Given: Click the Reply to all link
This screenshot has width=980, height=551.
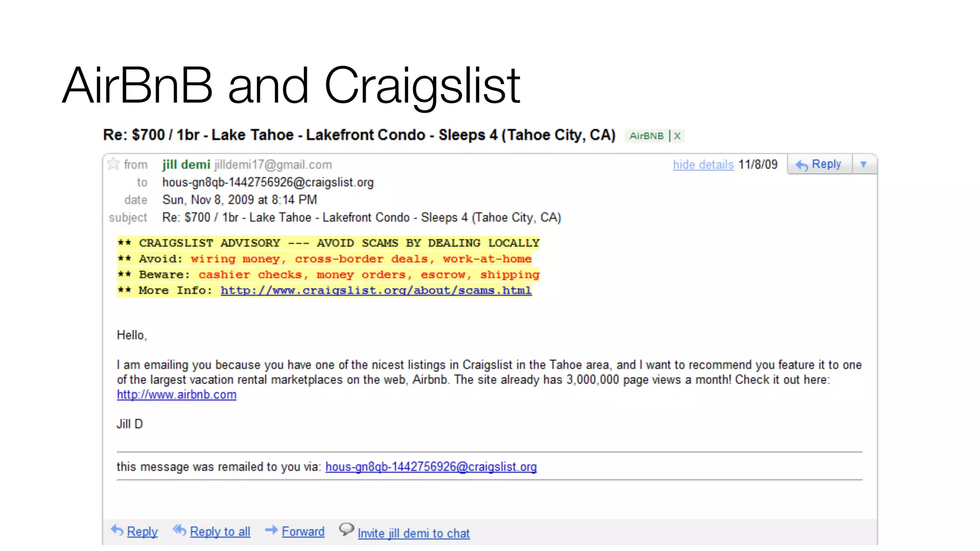Looking at the screenshot, I should (x=220, y=531).
